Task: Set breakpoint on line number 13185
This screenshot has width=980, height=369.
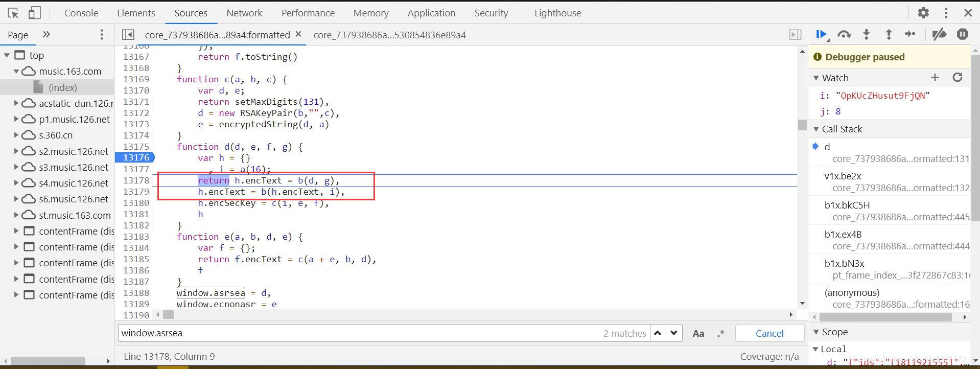Action: pos(136,259)
